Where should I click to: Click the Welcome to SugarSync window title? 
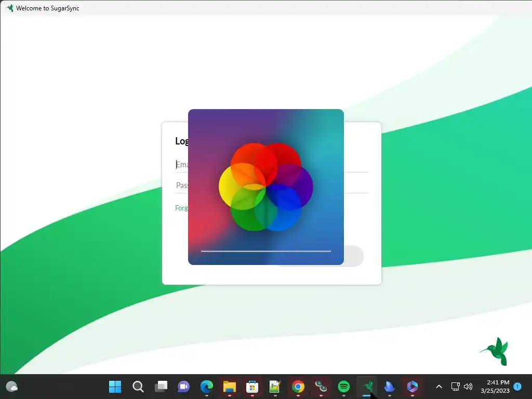47,8
